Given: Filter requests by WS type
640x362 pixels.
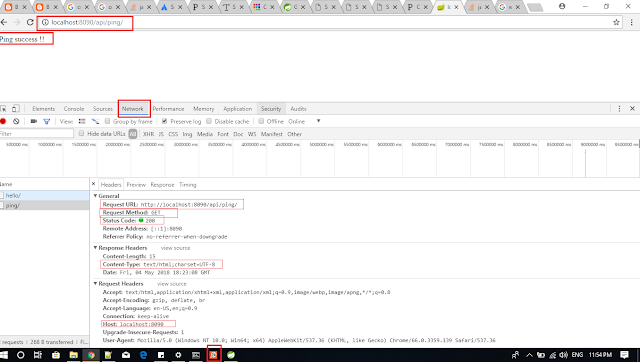Looking at the screenshot, I should coord(252,134).
